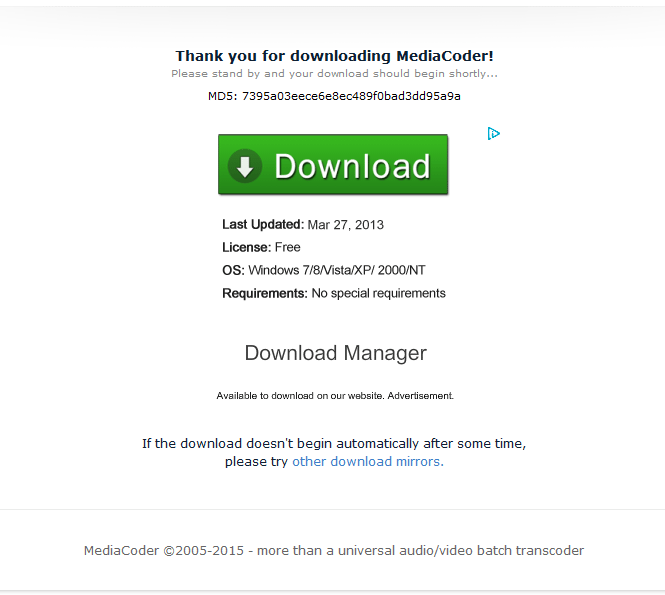Click the 'Available to download on our website' text

[300, 396]
